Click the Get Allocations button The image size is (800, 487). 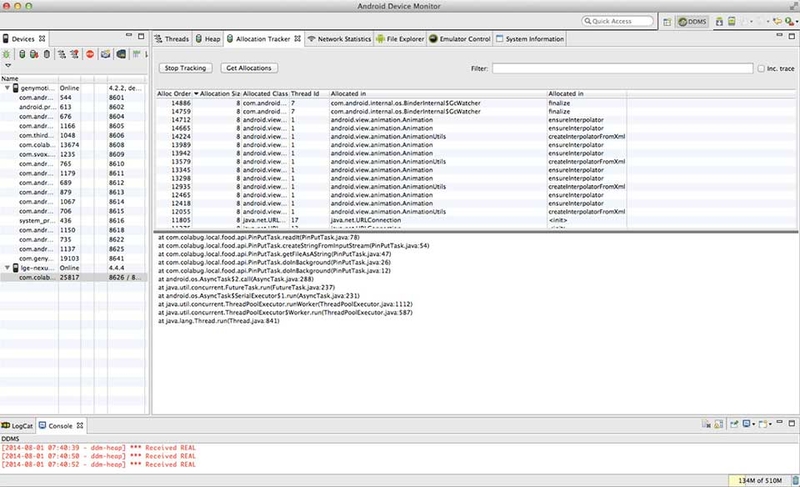pos(249,68)
